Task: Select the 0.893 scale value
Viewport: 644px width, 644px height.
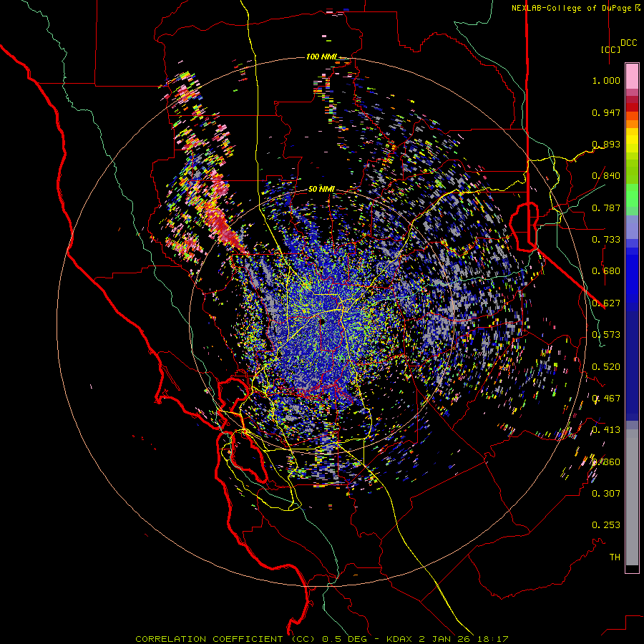Action: click(x=606, y=144)
